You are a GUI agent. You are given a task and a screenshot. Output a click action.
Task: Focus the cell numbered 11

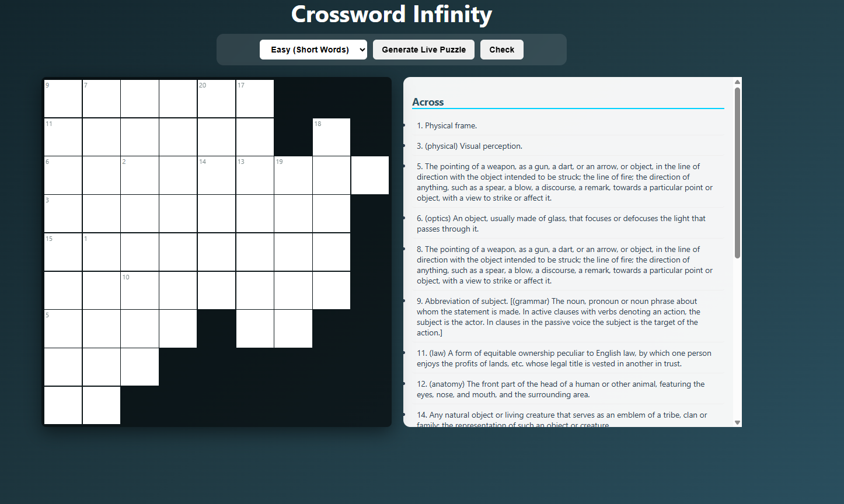[x=63, y=137]
